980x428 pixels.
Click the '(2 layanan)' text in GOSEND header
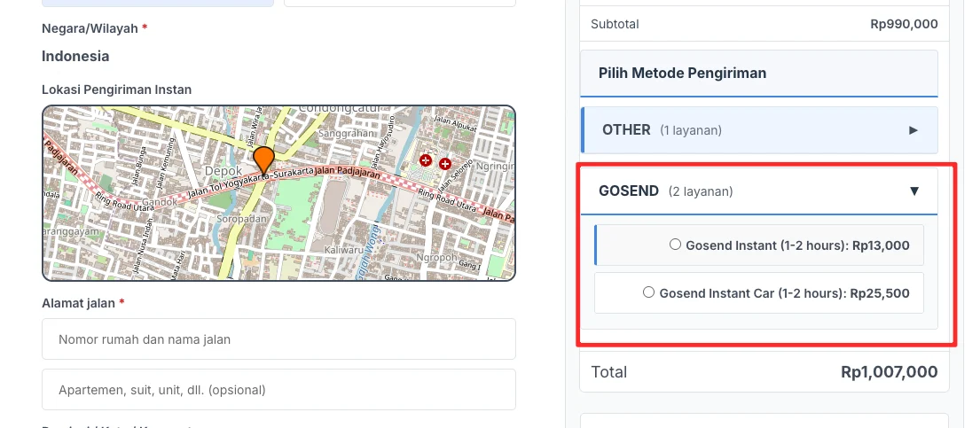click(701, 191)
